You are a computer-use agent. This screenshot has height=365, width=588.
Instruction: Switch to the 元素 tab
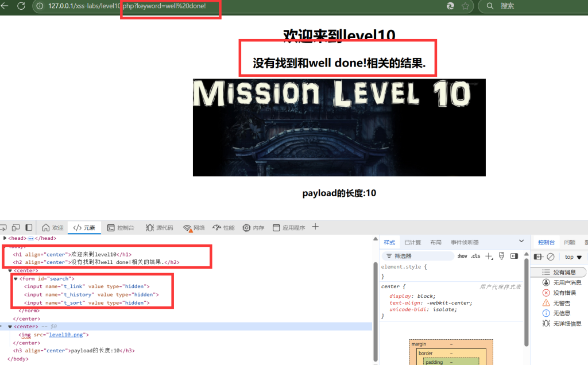(84, 227)
